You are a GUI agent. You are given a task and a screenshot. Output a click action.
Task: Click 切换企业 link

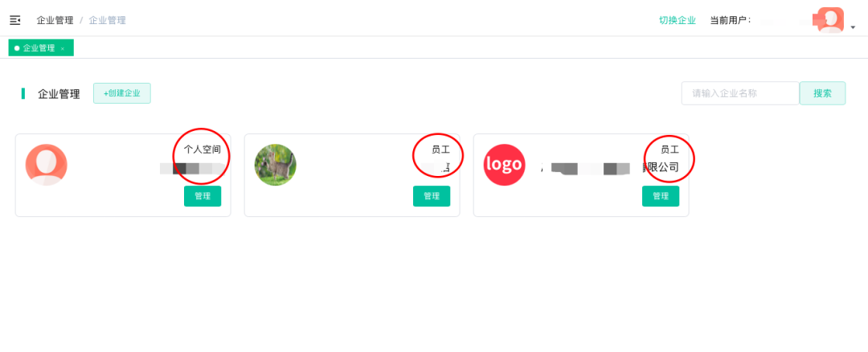point(677,20)
